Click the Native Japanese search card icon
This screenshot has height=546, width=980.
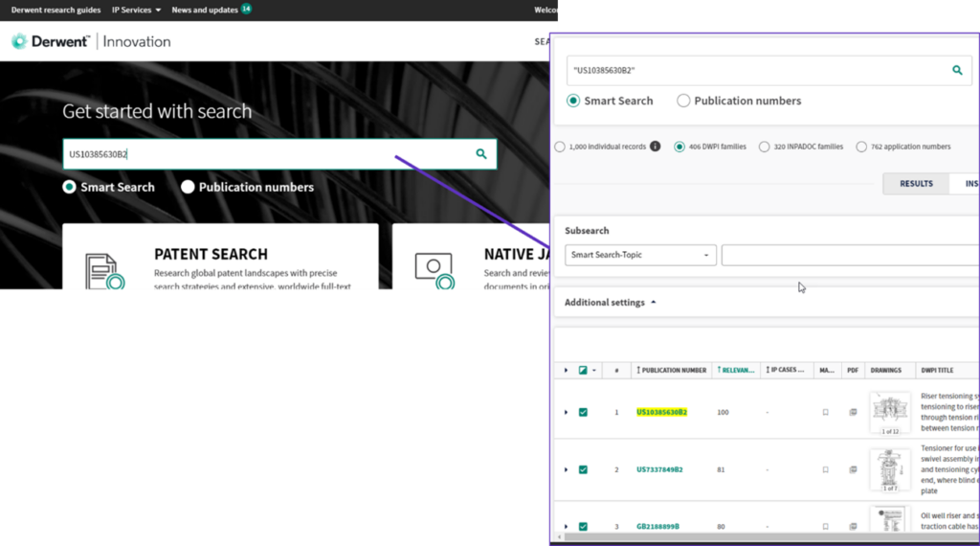click(x=434, y=271)
